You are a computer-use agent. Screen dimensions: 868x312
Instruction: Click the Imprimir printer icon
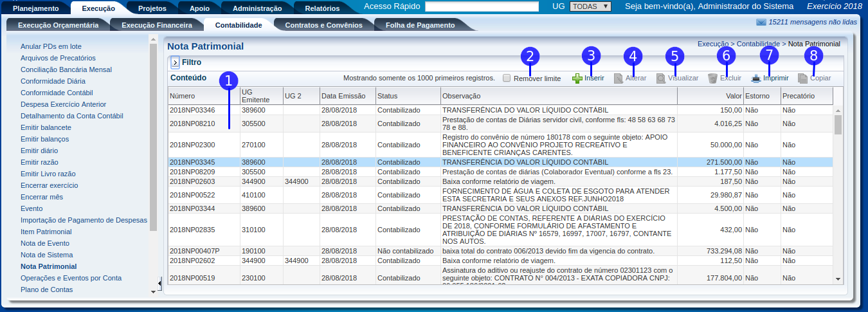[x=756, y=78]
